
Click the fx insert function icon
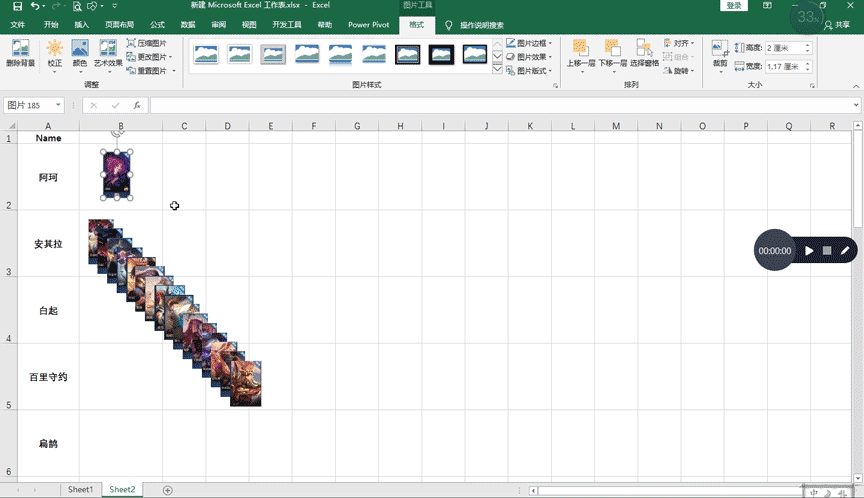coord(137,105)
